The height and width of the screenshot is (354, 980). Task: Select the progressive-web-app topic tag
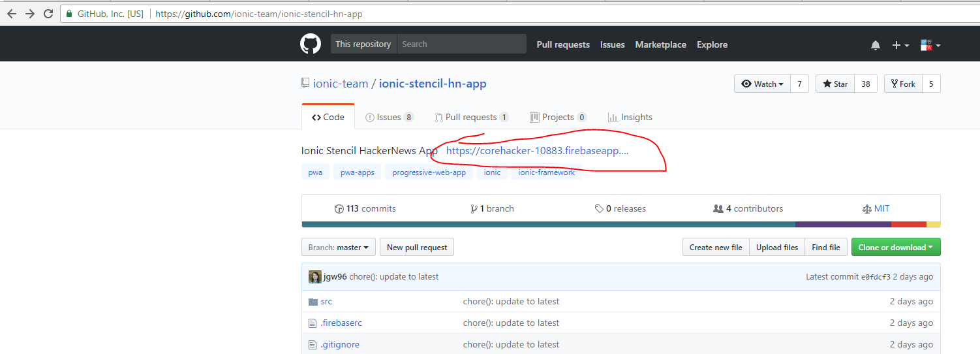click(429, 172)
